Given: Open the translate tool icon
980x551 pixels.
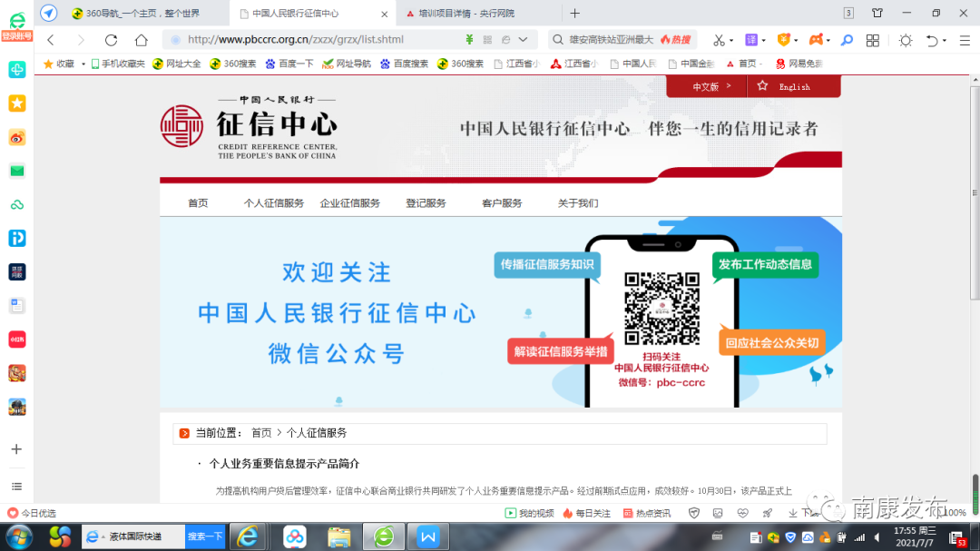Looking at the screenshot, I should pyautogui.click(x=750, y=40).
